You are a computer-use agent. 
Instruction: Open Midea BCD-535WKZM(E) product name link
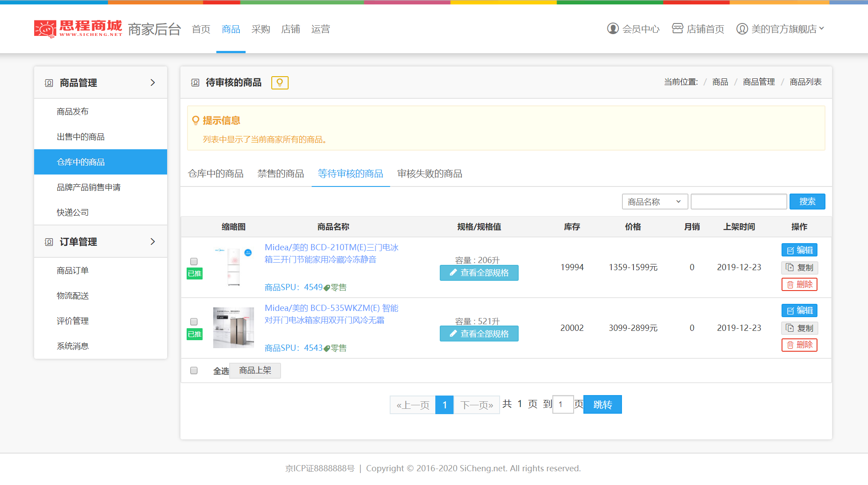332,314
